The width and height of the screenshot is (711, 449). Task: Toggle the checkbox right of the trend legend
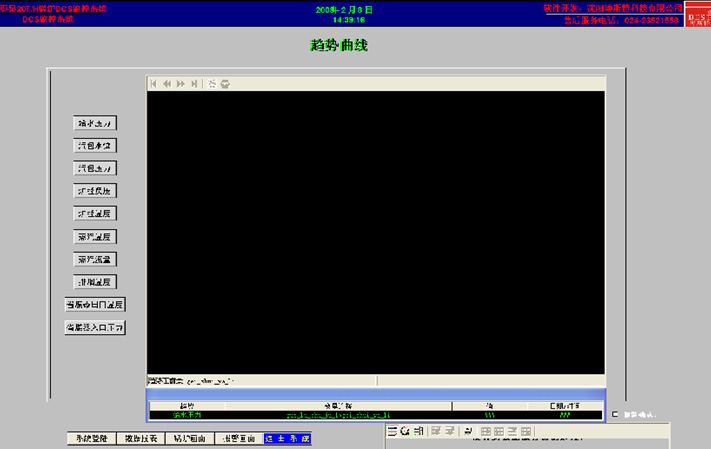[616, 414]
